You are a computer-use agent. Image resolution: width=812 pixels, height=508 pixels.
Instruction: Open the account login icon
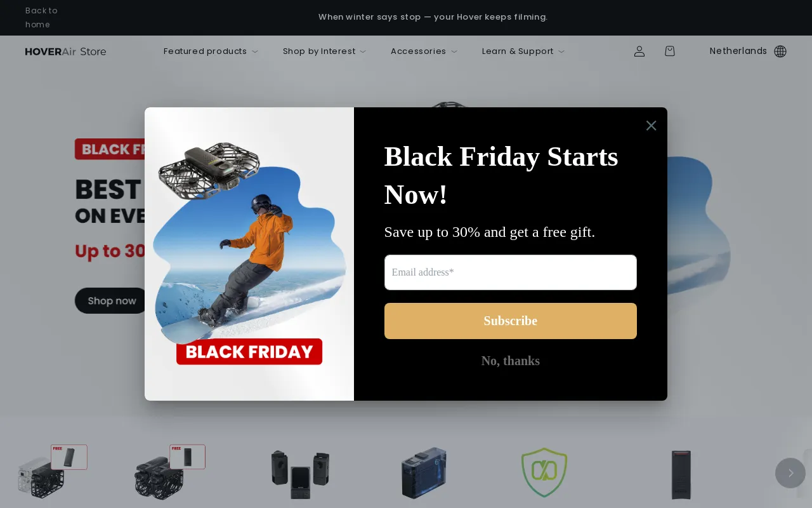pos(639,51)
